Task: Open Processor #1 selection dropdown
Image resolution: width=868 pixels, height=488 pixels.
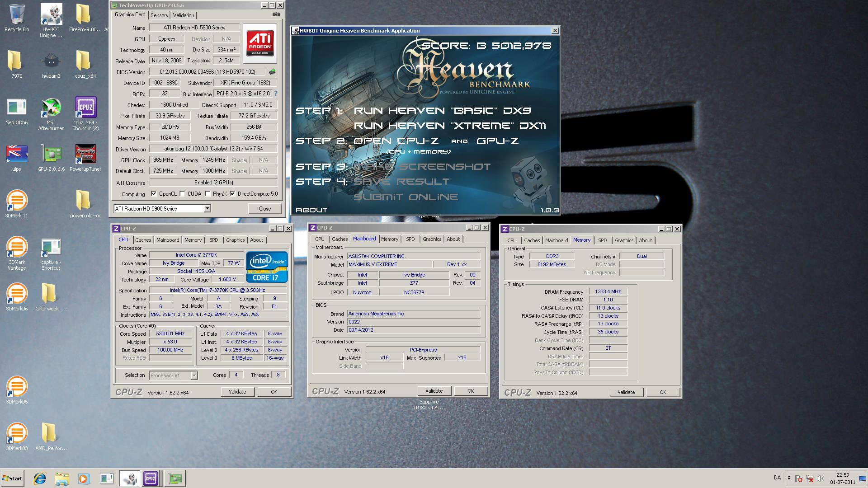Action: pos(194,375)
